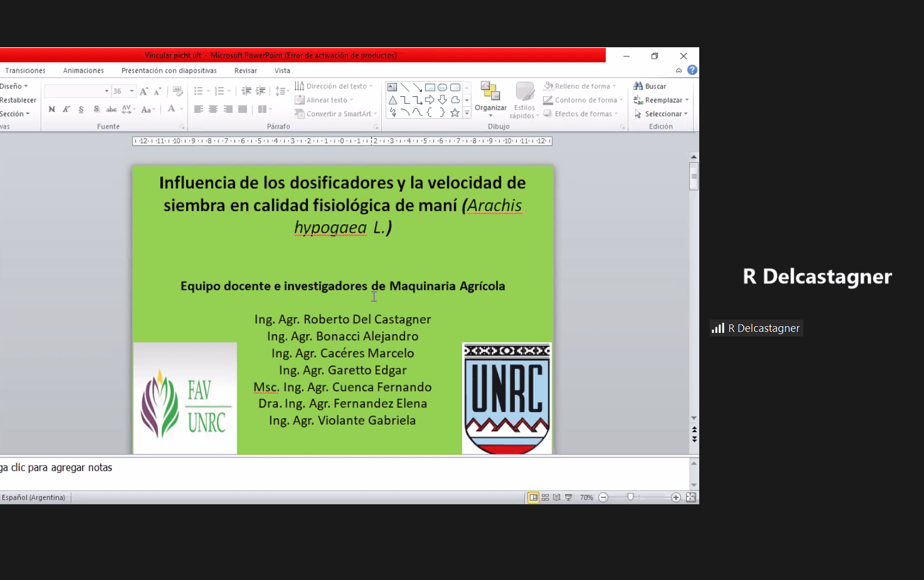Screen dimensions: 924x580
Task: Select the down block arrow shape
Action: tap(442, 100)
